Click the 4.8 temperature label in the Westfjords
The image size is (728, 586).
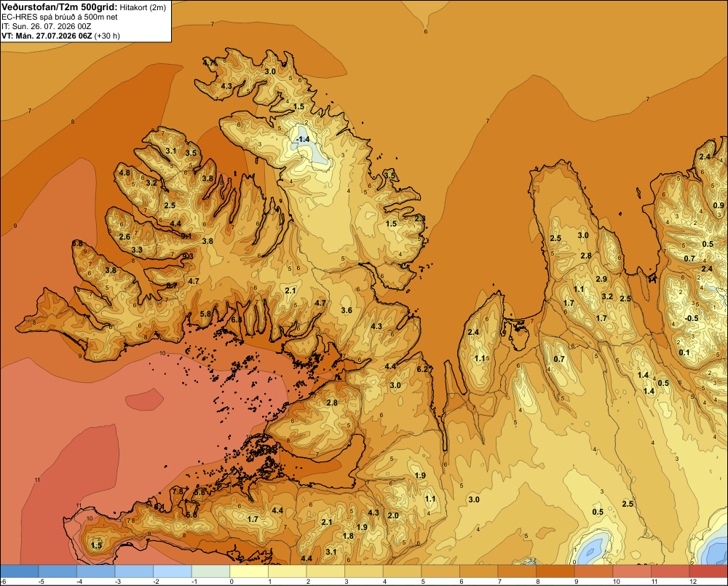[x=124, y=173]
